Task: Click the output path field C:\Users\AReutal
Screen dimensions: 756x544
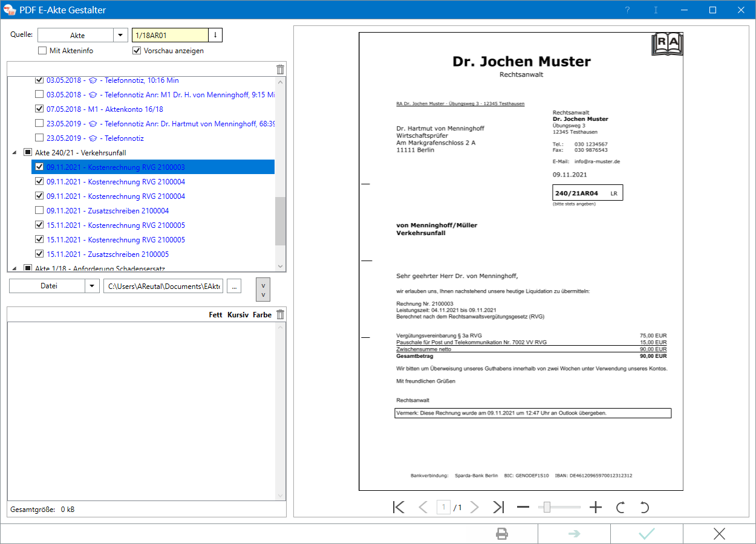Action: (163, 285)
